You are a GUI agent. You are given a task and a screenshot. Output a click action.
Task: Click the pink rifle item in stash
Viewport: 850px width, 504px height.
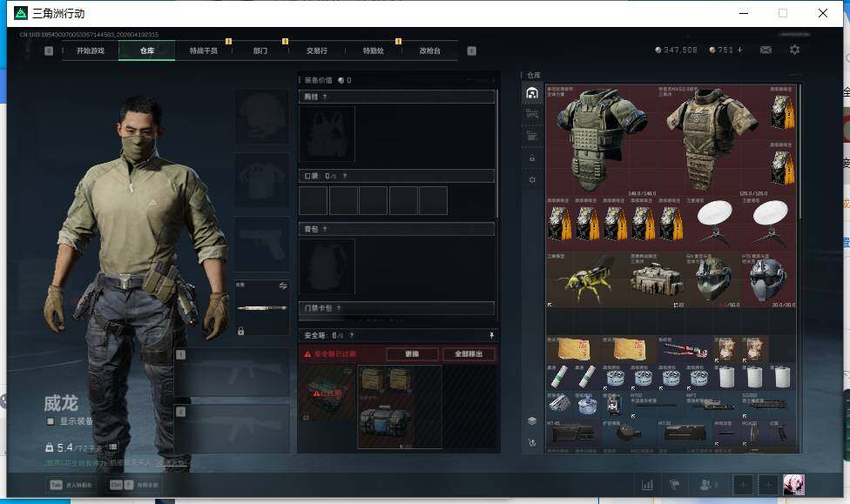coord(685,349)
